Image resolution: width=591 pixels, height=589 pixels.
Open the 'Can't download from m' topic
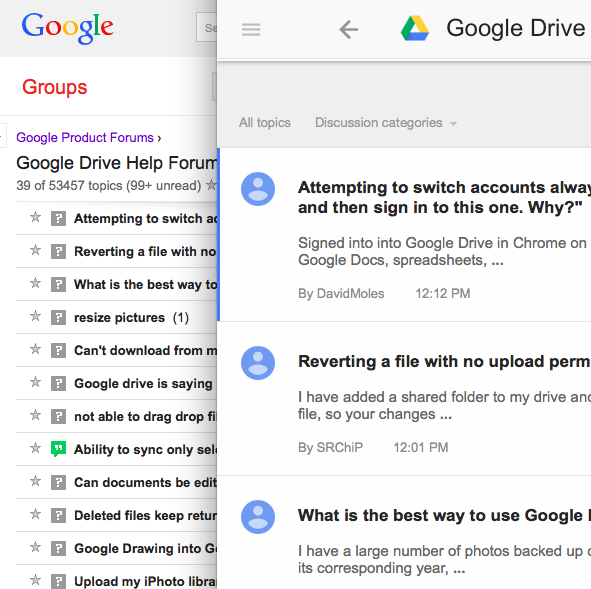[145, 350]
